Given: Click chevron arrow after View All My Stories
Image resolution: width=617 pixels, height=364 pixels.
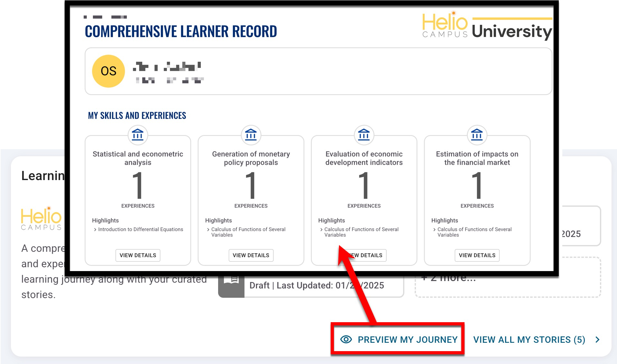Looking at the screenshot, I should point(597,340).
